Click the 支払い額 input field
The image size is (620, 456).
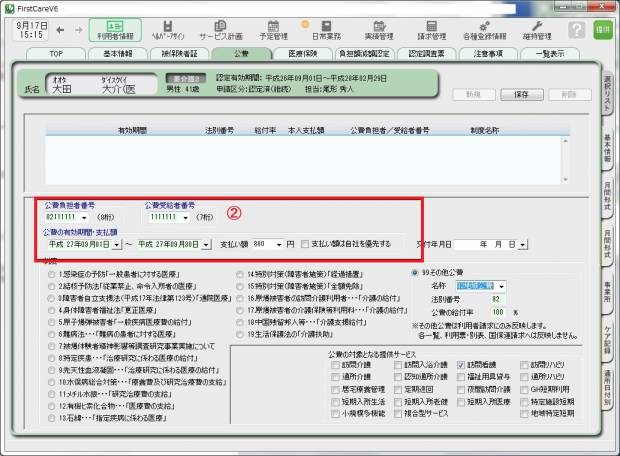coord(266,243)
